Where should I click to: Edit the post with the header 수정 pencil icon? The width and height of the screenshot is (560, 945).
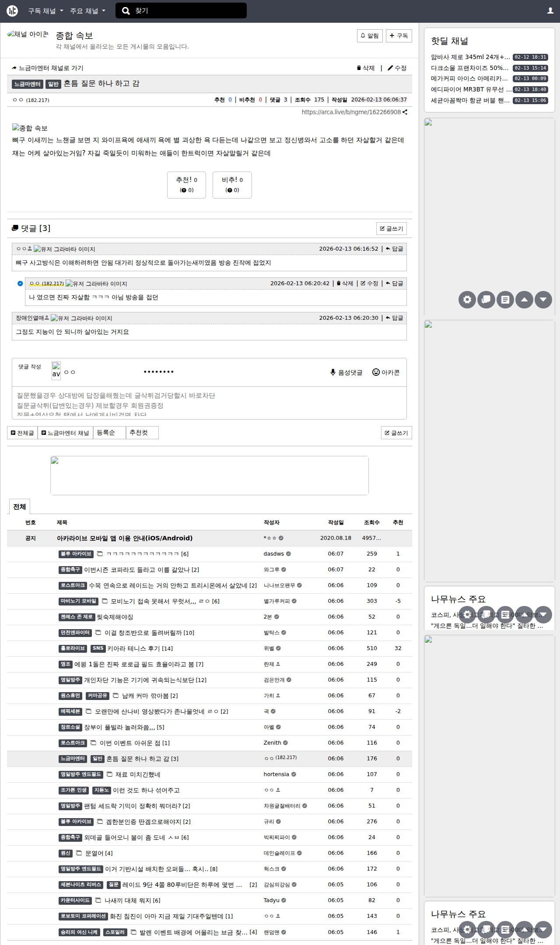click(397, 68)
